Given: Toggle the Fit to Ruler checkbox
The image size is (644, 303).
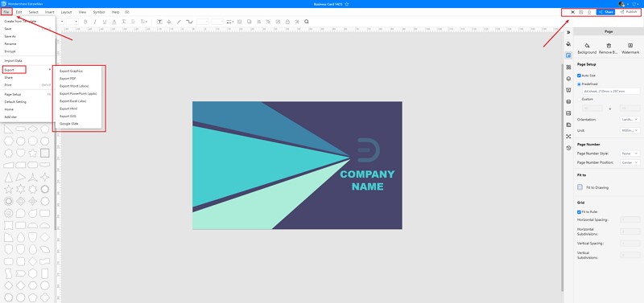Looking at the screenshot, I should [579, 211].
